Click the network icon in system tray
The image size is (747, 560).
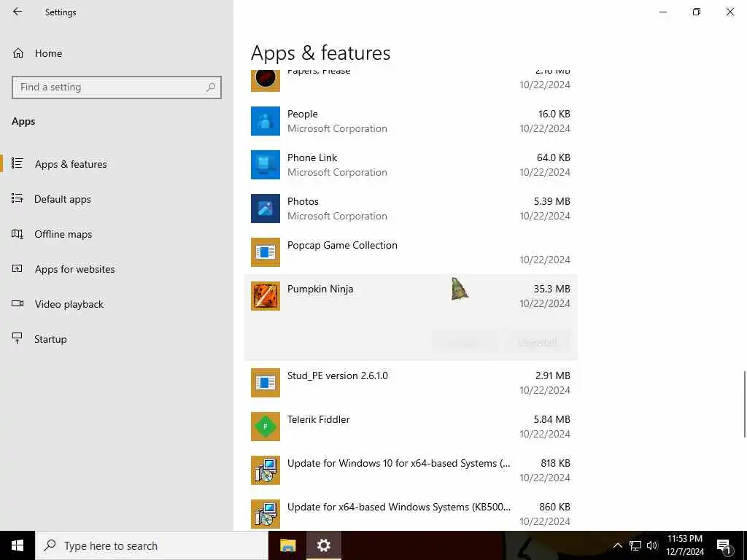[635, 545]
